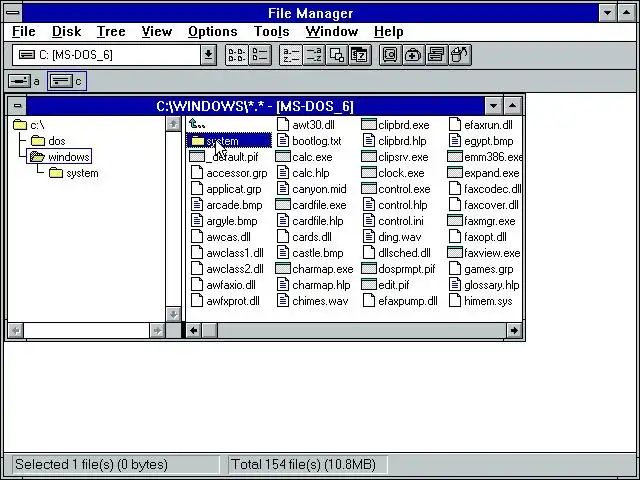Click status text Selected 1 file(s) (0 bytes)
This screenshot has width=640, height=480.
click(x=91, y=464)
